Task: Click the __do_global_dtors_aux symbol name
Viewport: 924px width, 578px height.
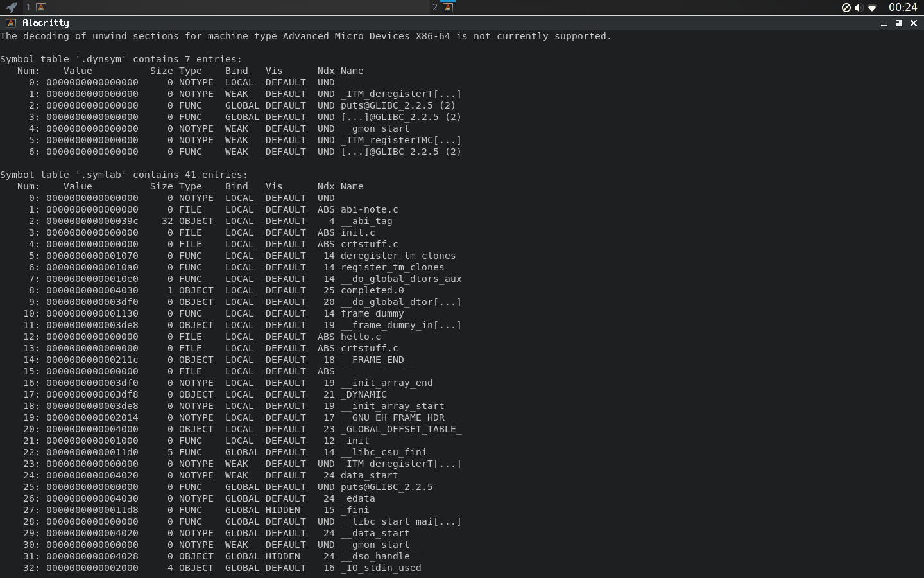Action: pos(401,279)
